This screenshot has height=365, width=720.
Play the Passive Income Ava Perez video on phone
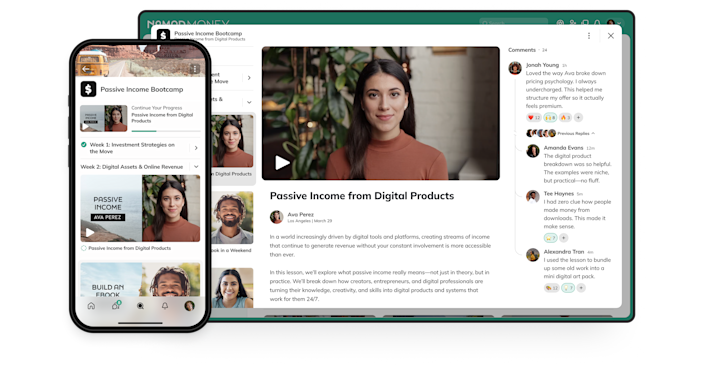coord(90,233)
